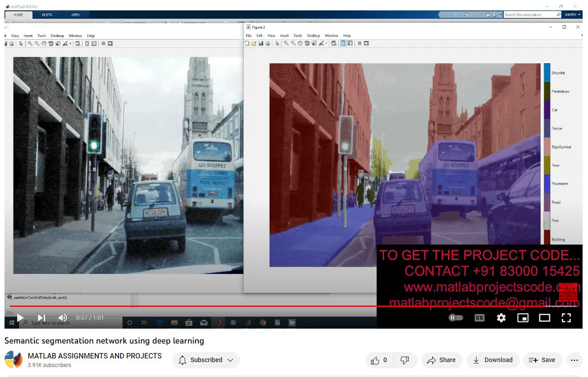588x377 pixels.
Task: Open YouTube player settings gear
Action: pyautogui.click(x=501, y=318)
